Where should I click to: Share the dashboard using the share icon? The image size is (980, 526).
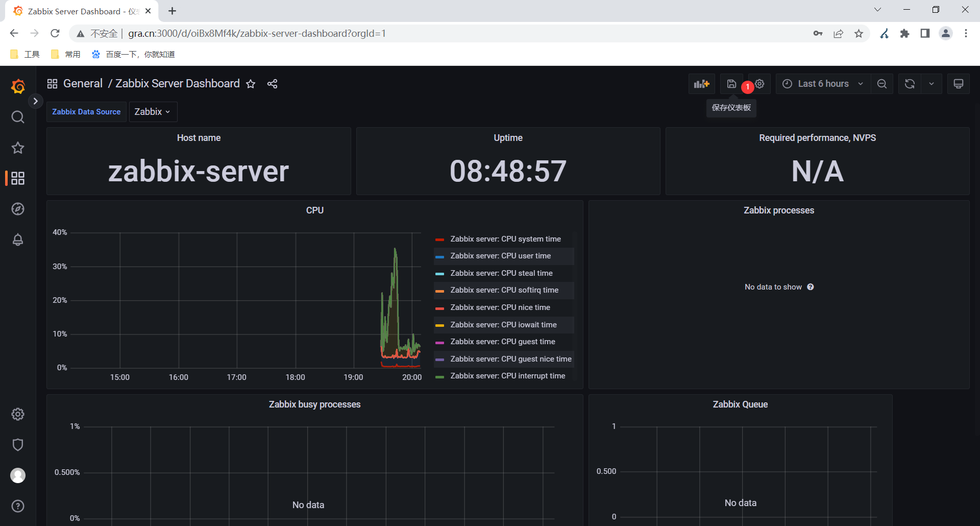pos(272,84)
